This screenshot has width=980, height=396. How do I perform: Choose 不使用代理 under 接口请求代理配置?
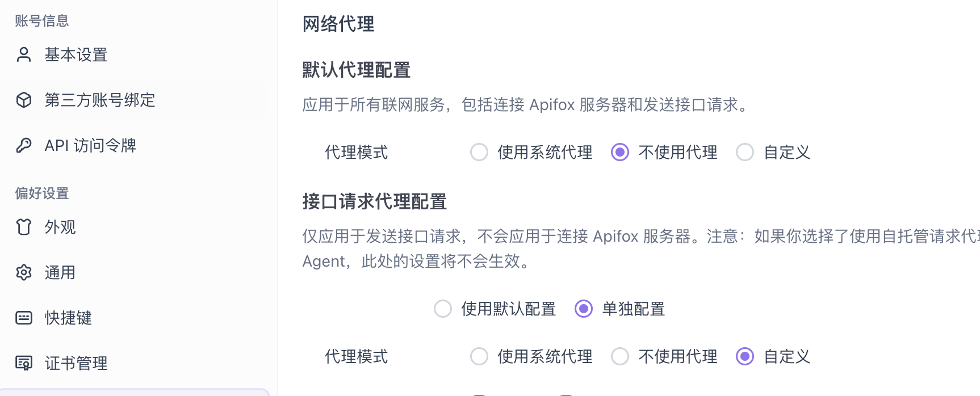click(620, 356)
